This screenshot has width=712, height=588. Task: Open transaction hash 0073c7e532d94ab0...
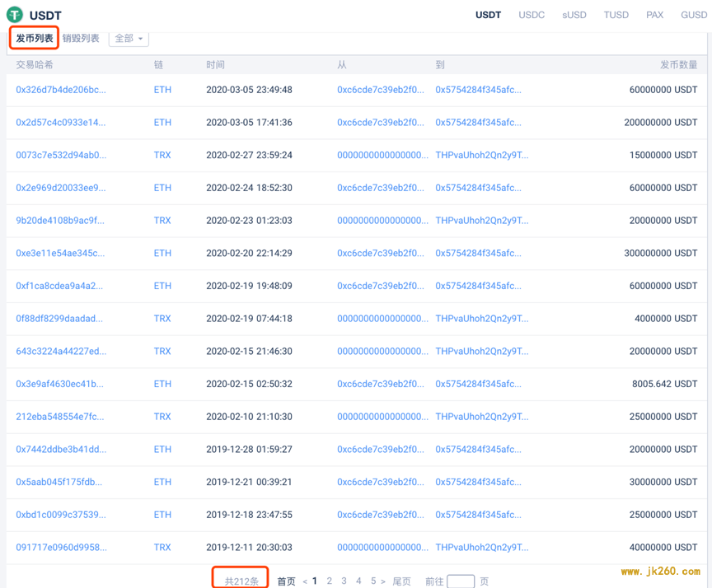(x=61, y=155)
